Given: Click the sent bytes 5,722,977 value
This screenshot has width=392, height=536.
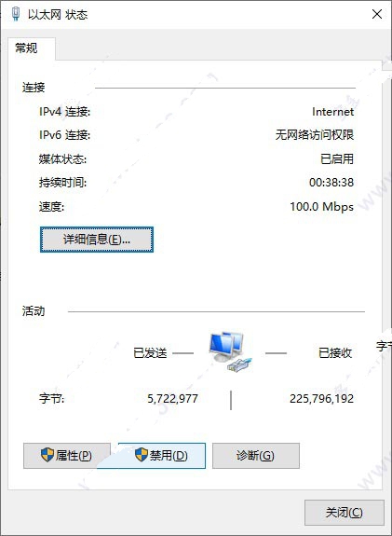Looking at the screenshot, I should point(172,399).
